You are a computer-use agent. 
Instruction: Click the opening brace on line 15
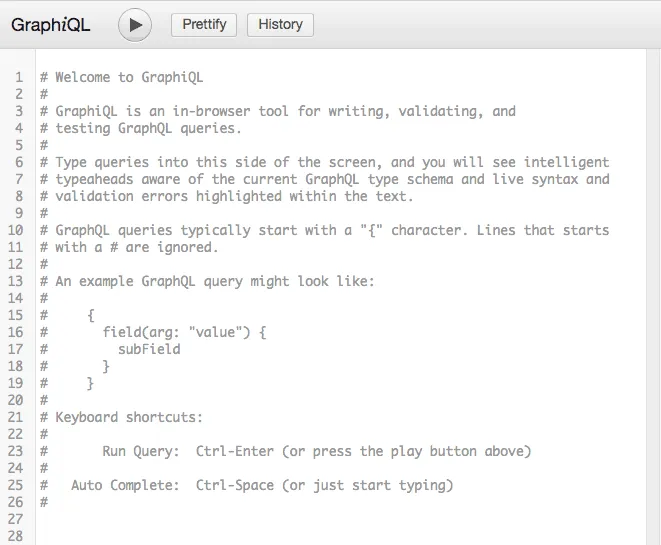pyautogui.click(x=91, y=315)
